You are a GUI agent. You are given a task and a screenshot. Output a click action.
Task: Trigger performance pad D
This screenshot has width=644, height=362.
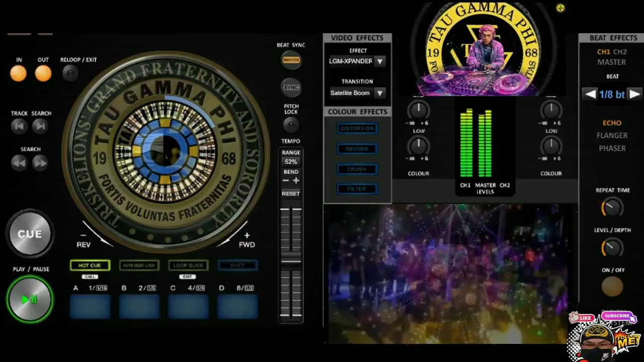pos(237,307)
